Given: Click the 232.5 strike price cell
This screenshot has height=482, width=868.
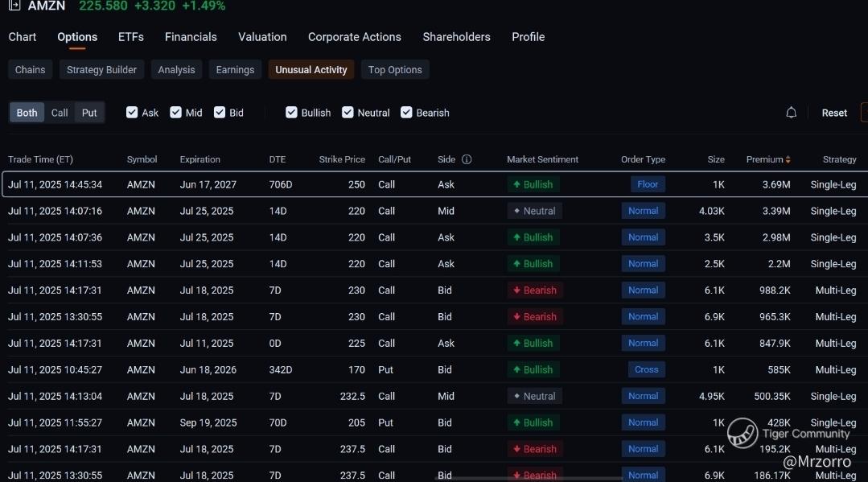Looking at the screenshot, I should tap(352, 396).
